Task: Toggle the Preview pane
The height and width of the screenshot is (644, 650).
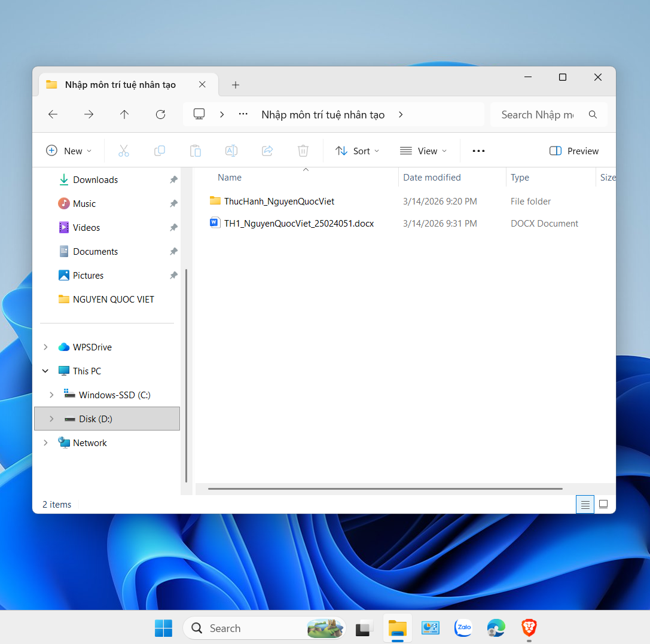Action: (573, 151)
